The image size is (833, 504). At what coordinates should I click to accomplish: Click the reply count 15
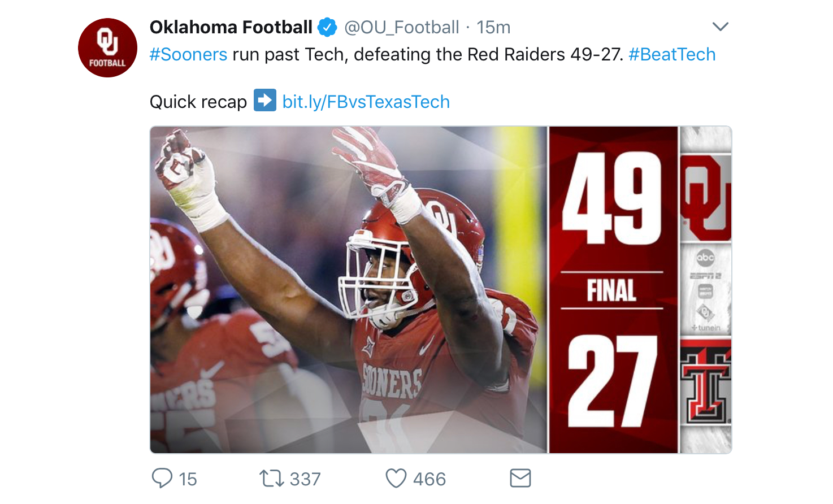(188, 479)
